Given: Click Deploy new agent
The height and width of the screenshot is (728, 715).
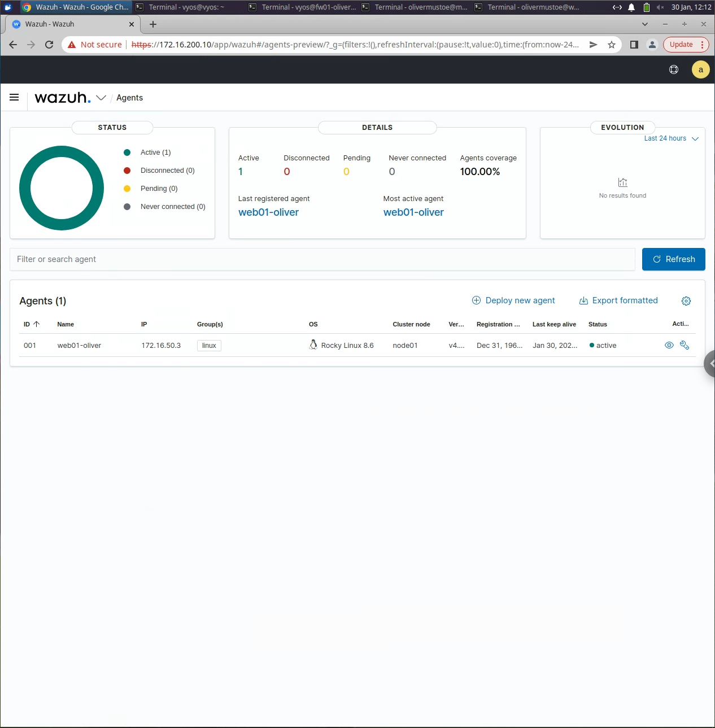Looking at the screenshot, I should (513, 300).
